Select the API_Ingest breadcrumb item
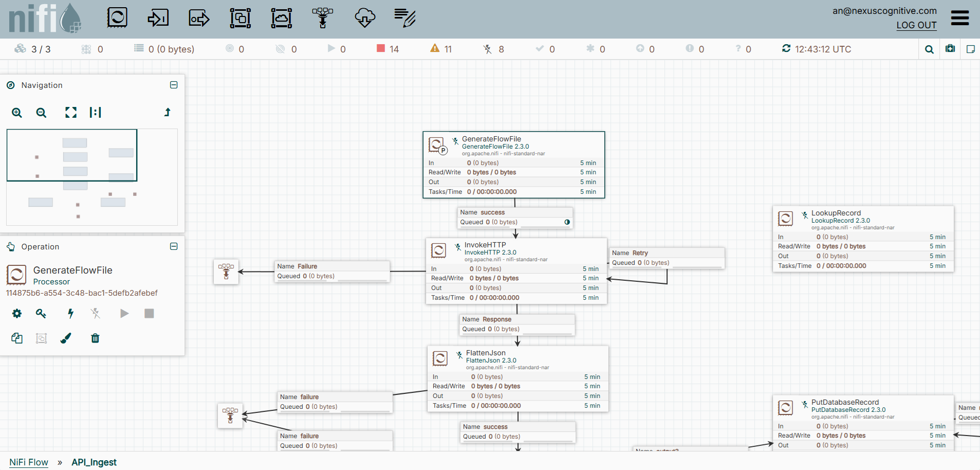980x470 pixels. pos(94,462)
